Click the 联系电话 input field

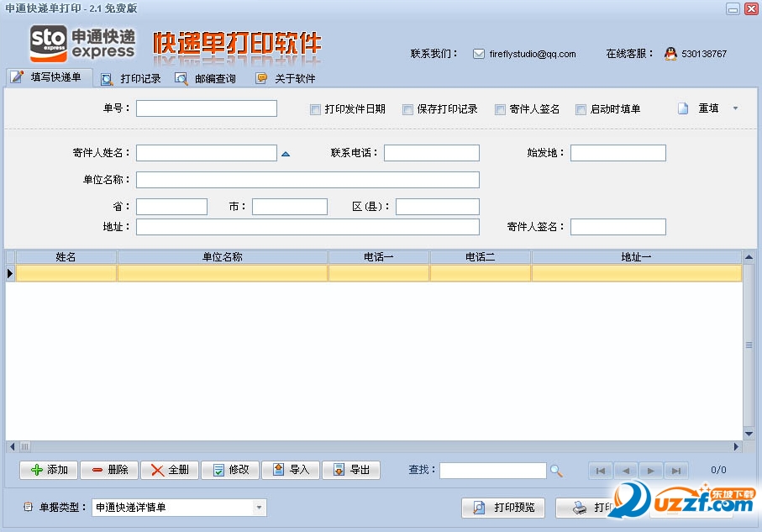point(432,153)
